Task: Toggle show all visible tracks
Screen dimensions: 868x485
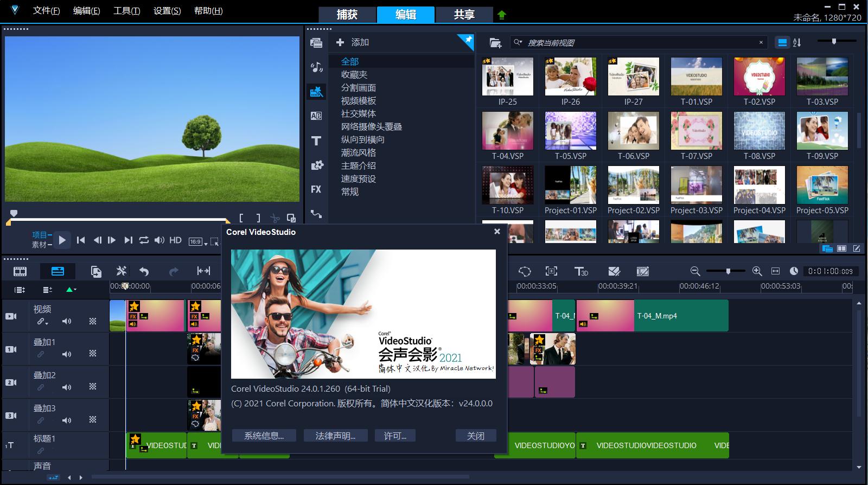Action: tap(20, 290)
